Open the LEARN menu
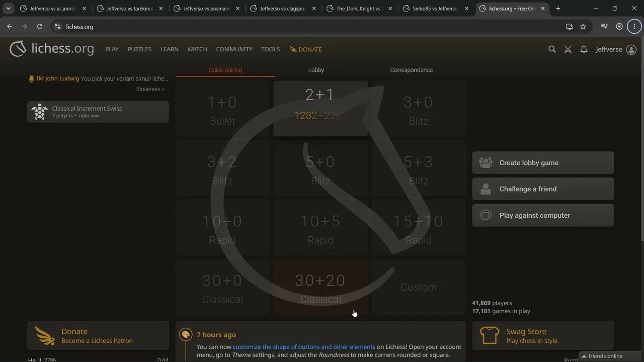Image resolution: width=644 pixels, height=362 pixels. pyautogui.click(x=170, y=49)
